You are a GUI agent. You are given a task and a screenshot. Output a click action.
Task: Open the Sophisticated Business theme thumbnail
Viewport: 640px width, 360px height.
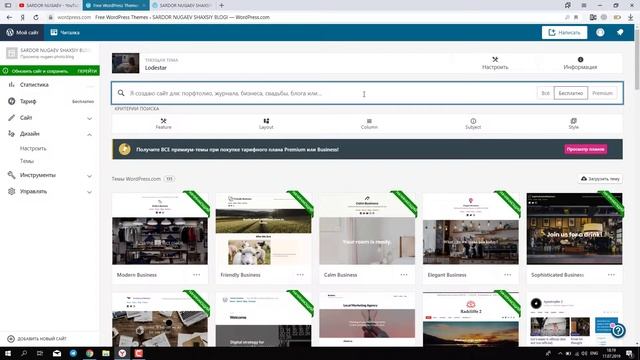click(574, 229)
